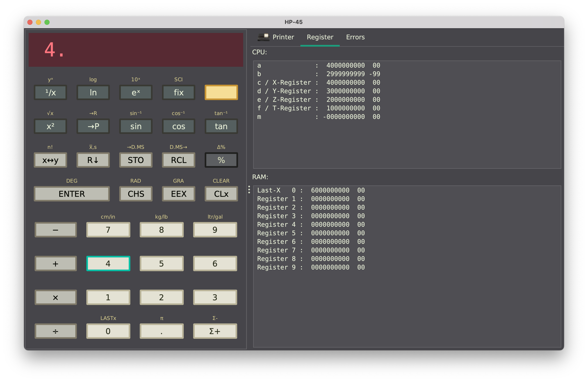Switch to the Errors tab
This screenshot has height=382, width=588.
(x=355, y=37)
